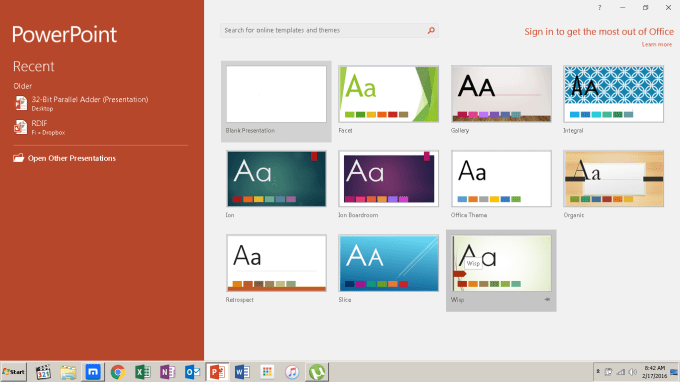
Task: Click the Start button
Action: (13, 372)
